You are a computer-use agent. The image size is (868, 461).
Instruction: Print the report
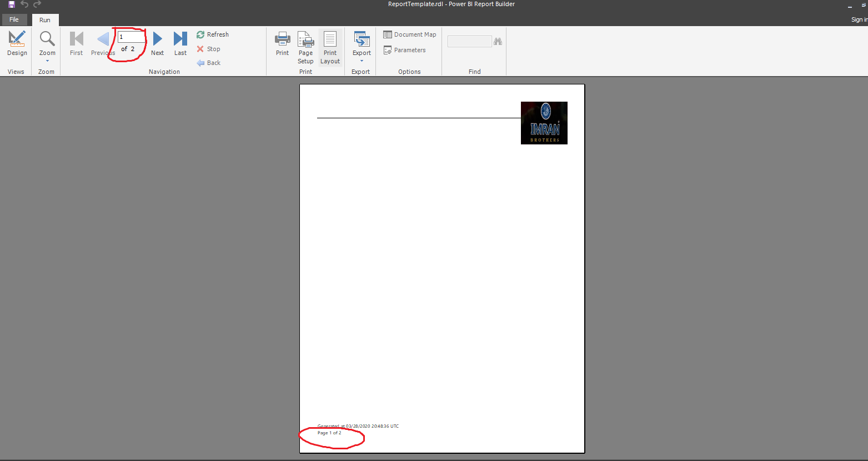[x=282, y=44]
